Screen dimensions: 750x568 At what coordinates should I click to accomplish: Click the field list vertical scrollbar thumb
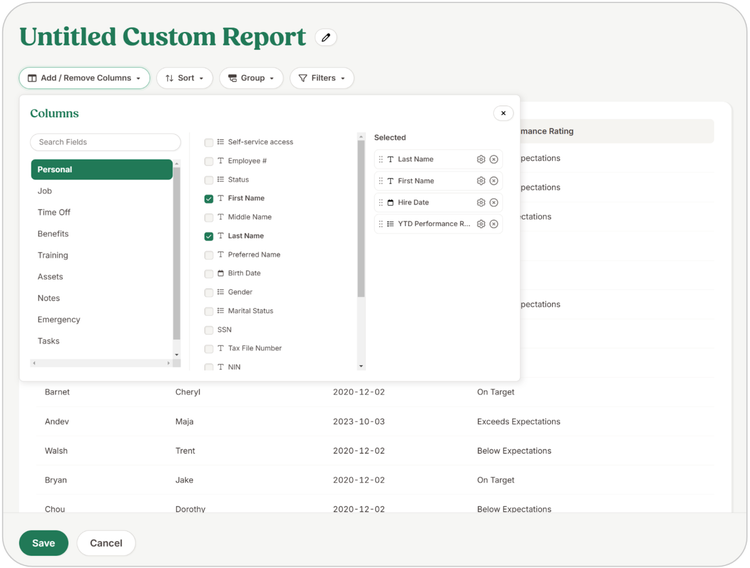click(x=361, y=218)
